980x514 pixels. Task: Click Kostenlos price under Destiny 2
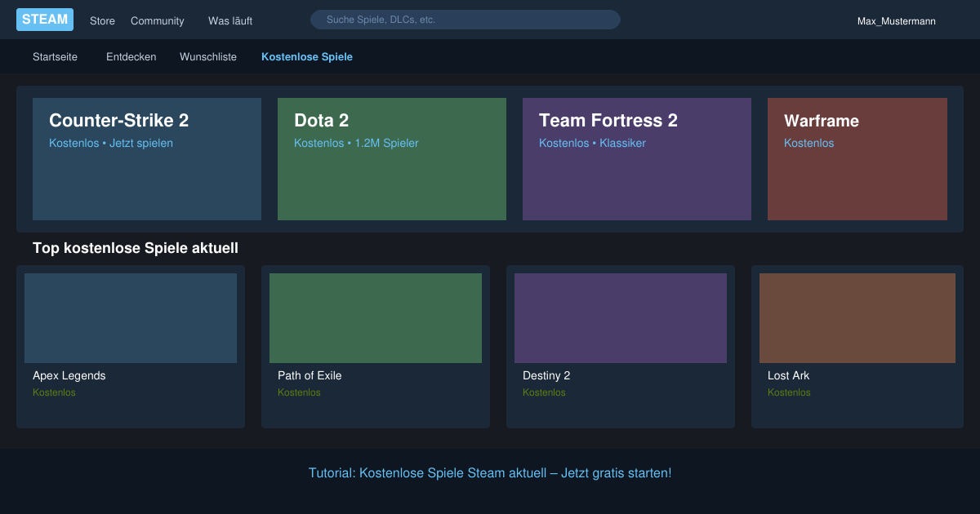(544, 392)
